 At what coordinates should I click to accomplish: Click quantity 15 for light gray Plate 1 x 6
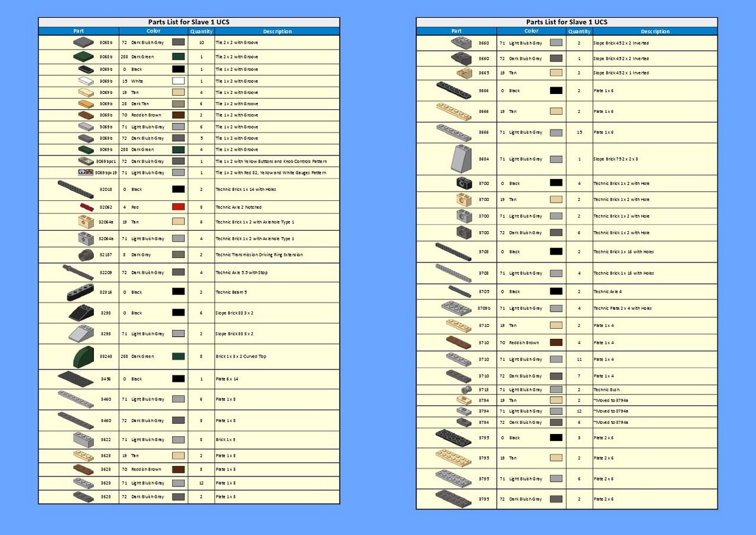point(579,132)
